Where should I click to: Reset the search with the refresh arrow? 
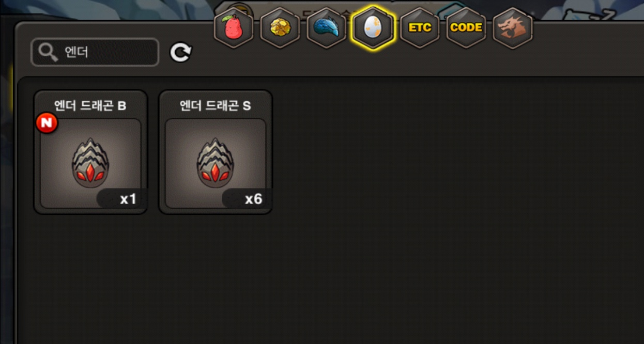[x=181, y=52]
